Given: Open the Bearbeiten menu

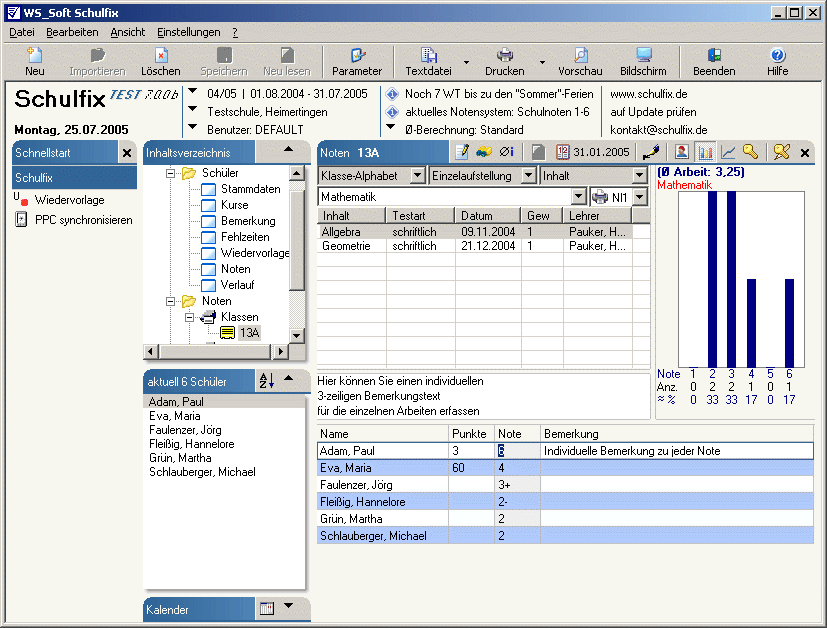Looking at the screenshot, I should pyautogui.click(x=72, y=32).
